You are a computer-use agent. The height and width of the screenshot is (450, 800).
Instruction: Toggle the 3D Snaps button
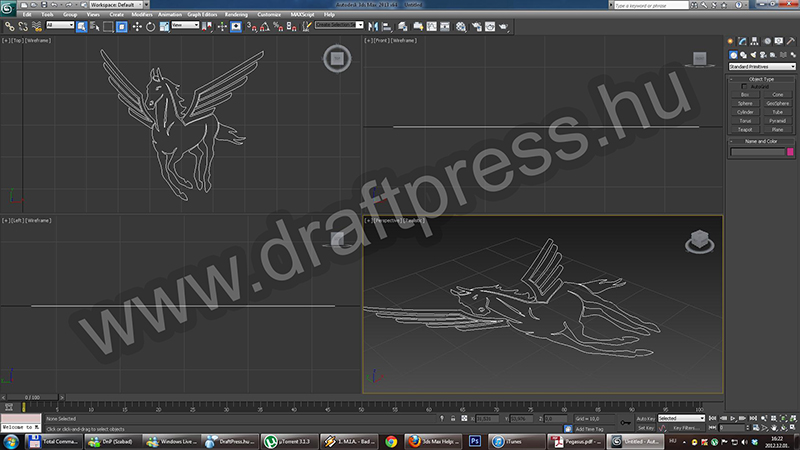click(252, 27)
